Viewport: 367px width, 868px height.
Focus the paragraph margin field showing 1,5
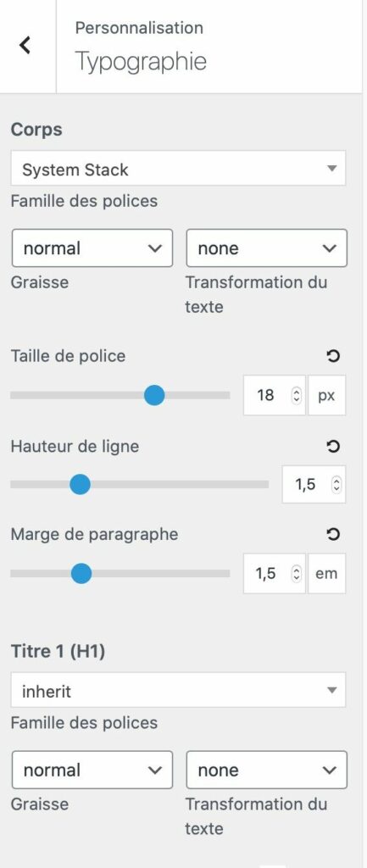click(x=274, y=574)
